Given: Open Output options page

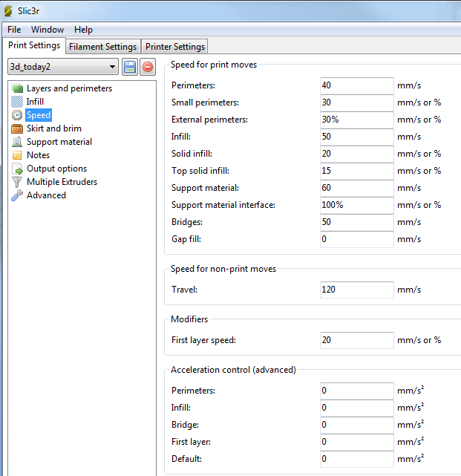Looking at the screenshot, I should point(56,169).
